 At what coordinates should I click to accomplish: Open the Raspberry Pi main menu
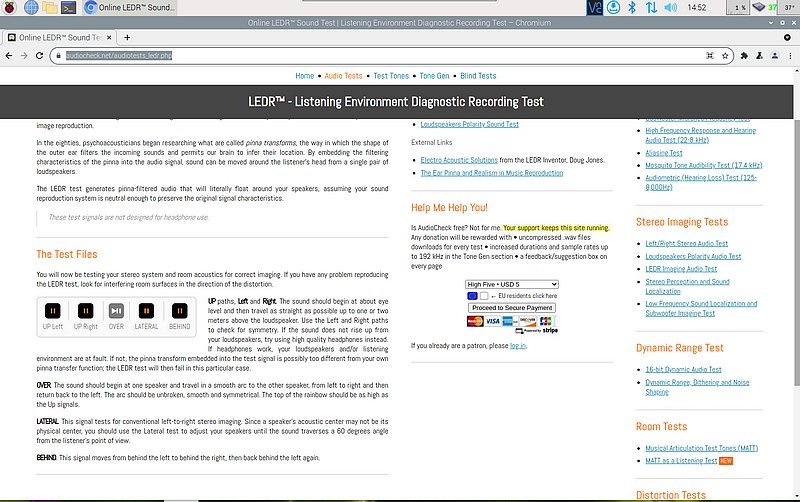10,7
